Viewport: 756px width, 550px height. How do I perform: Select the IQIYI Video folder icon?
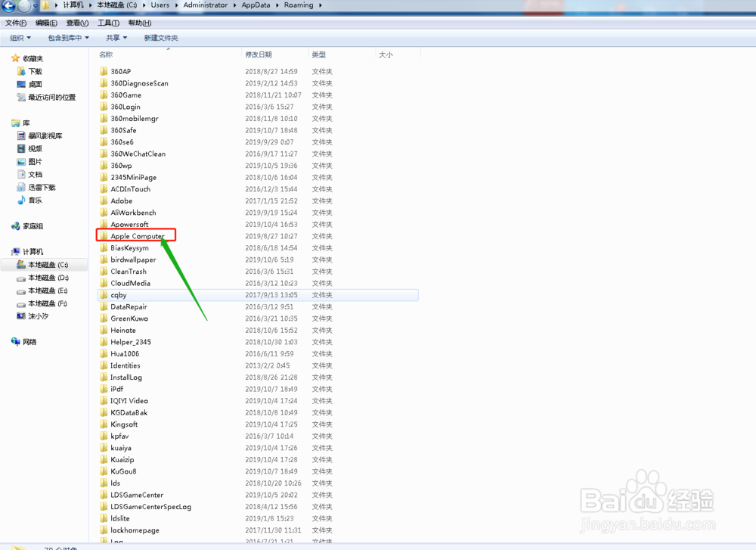pos(104,400)
